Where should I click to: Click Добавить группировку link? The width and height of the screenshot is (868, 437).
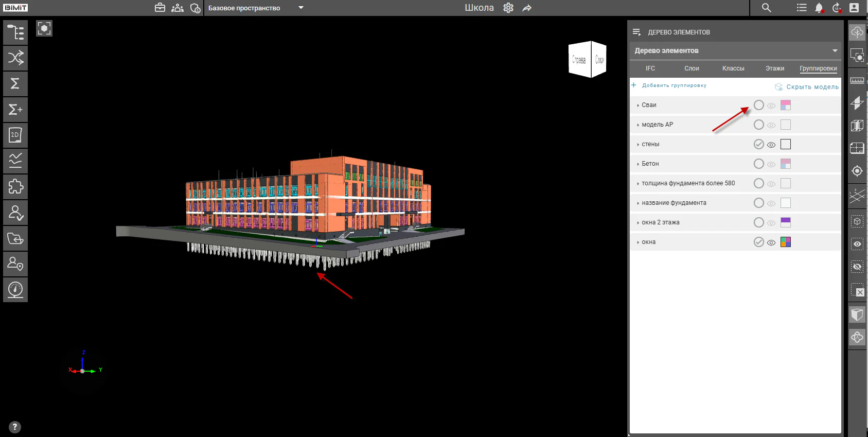674,85
